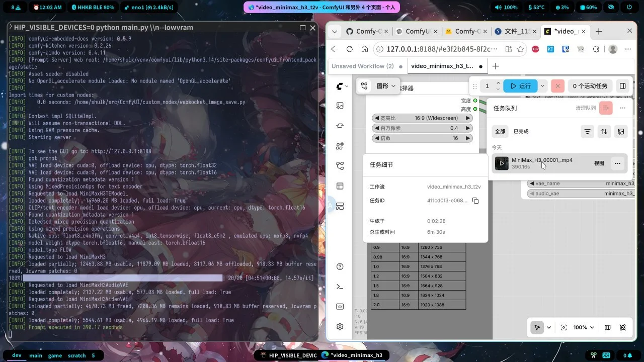Viewport: 644px width, 362px height.
Task: Increase 宽高比 with right arrow
Action: pyautogui.click(x=468, y=118)
